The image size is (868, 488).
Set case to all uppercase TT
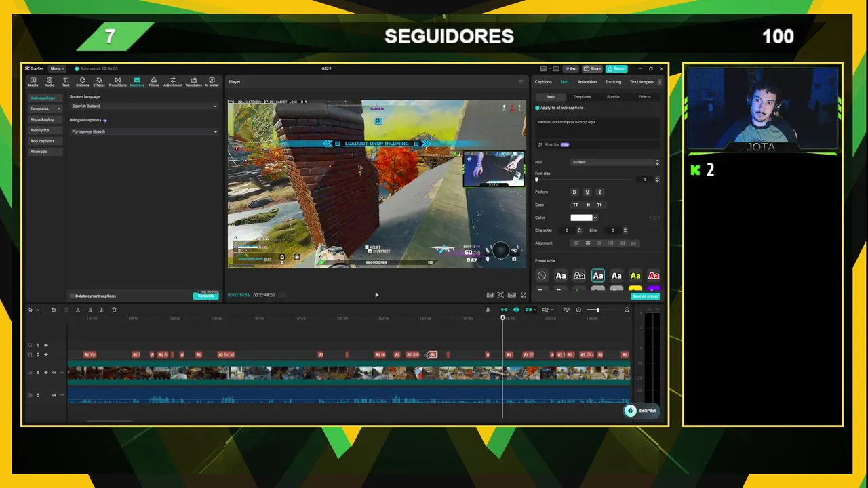(576, 205)
